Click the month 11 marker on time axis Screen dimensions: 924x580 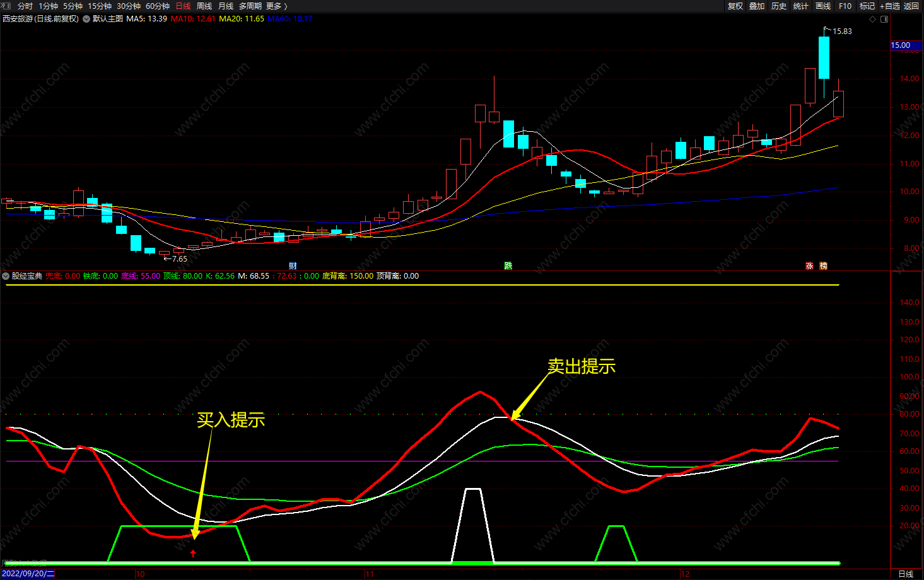(370, 574)
